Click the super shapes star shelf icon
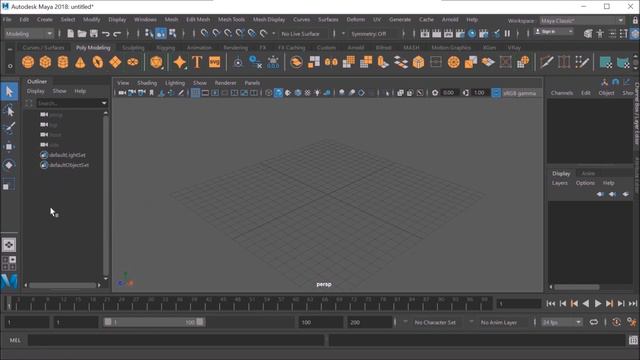Screen dimensions: 640x360 pyautogui.click(x=180, y=62)
